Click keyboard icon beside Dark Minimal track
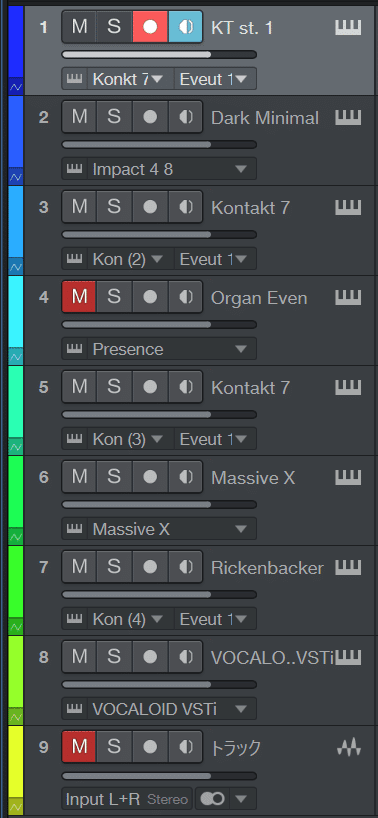Screen dimensions: 378x818 tap(348, 118)
